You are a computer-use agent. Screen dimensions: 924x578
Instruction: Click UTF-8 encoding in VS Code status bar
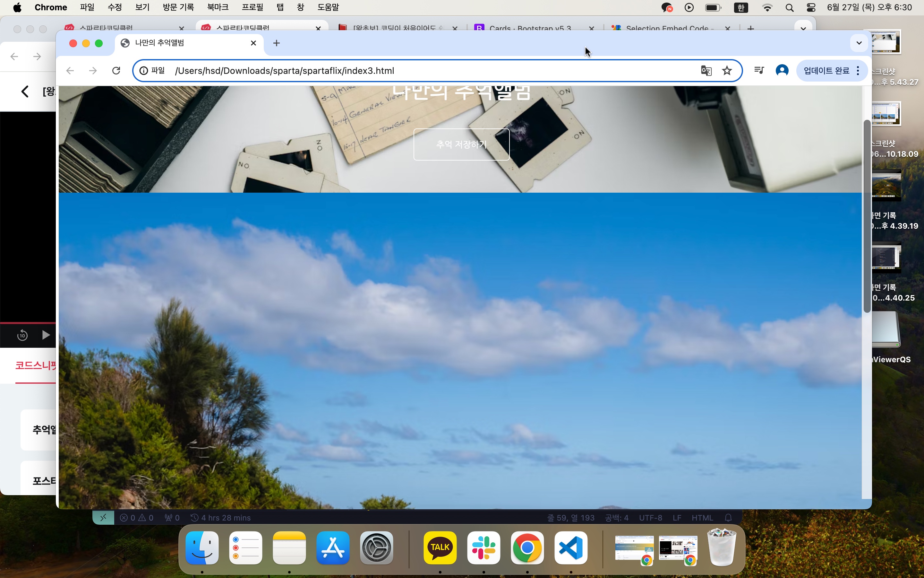[x=651, y=518]
